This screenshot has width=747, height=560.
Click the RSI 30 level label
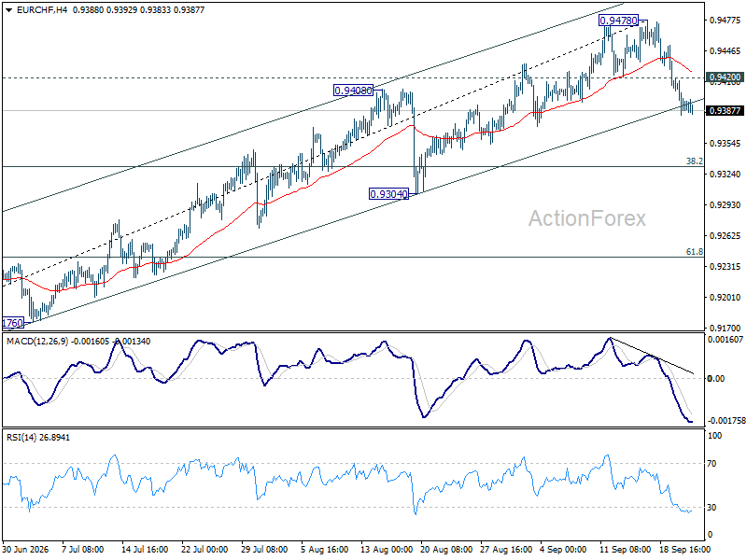(x=712, y=507)
